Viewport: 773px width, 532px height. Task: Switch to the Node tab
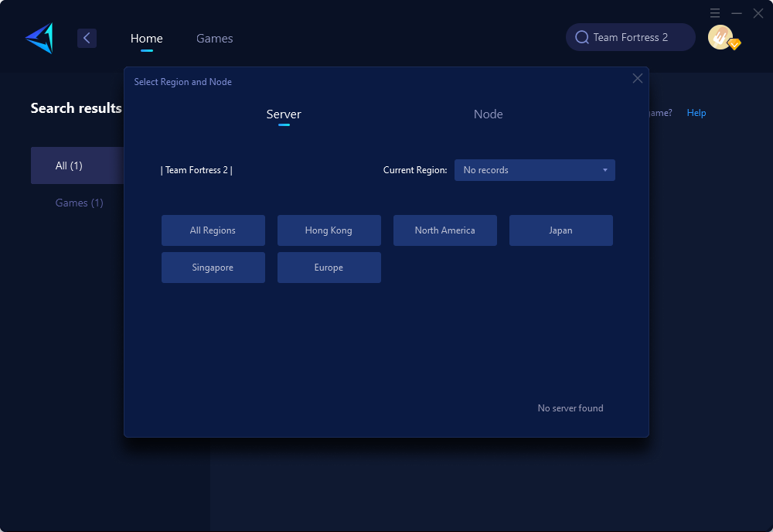click(x=488, y=114)
